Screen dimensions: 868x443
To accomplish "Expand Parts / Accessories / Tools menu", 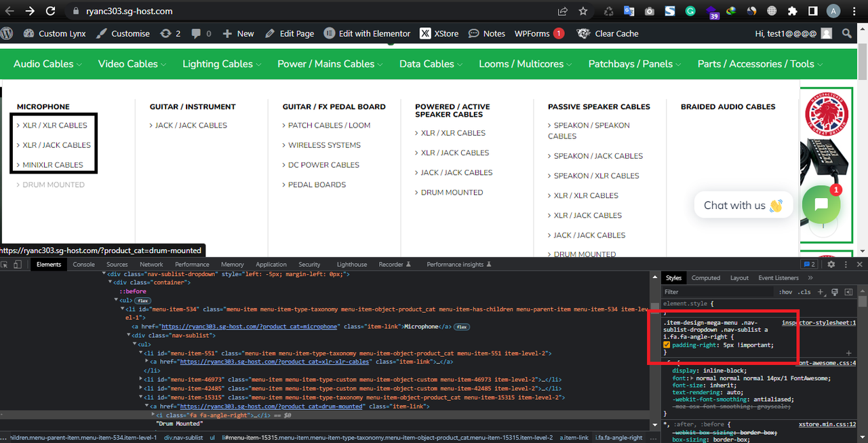I will tap(760, 64).
